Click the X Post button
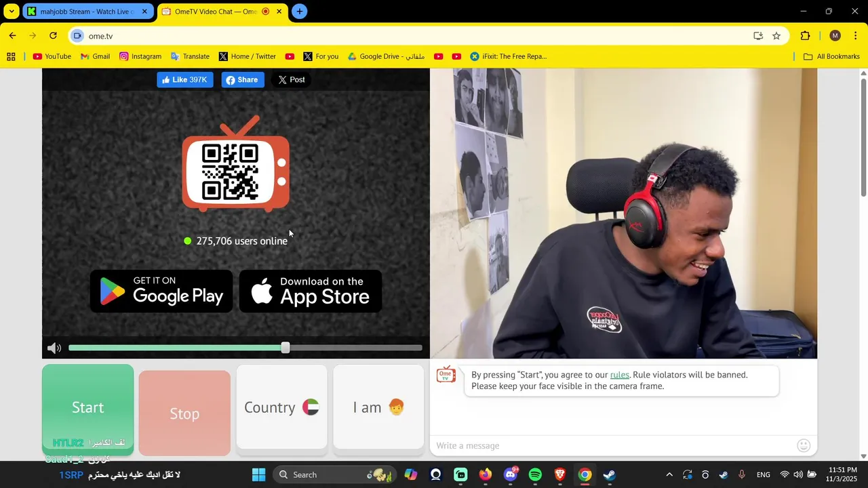 (x=292, y=80)
